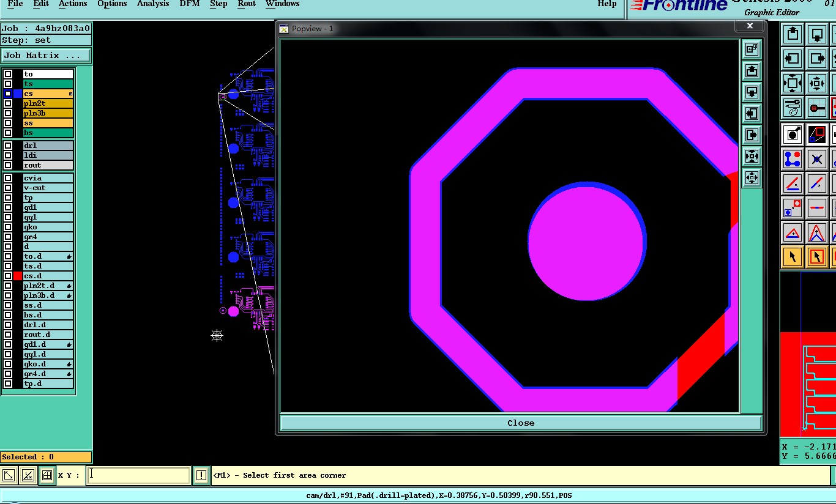This screenshot has height=504, width=836.
Task: Click the zoom out icon in main toolbar
Action: click(x=816, y=83)
